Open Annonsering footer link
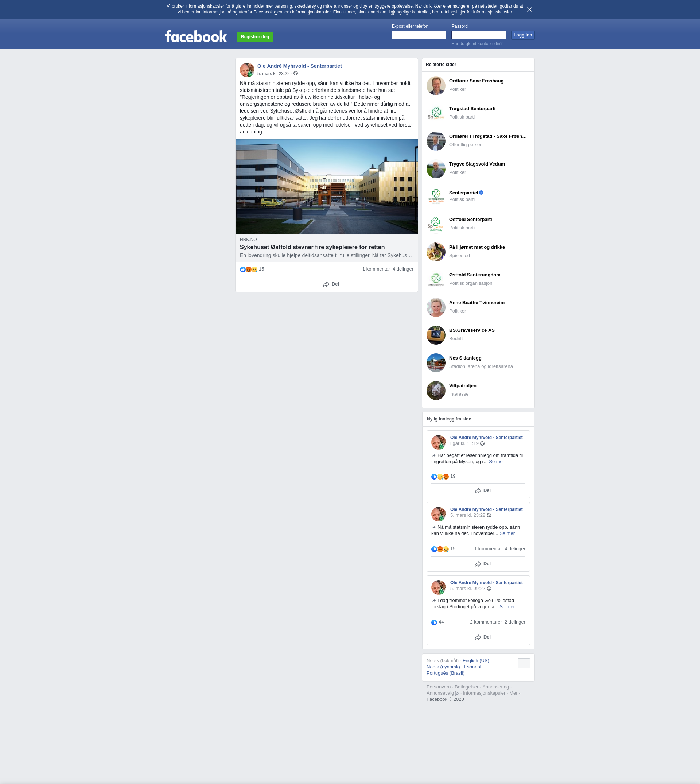700x784 pixels. pyautogui.click(x=495, y=687)
